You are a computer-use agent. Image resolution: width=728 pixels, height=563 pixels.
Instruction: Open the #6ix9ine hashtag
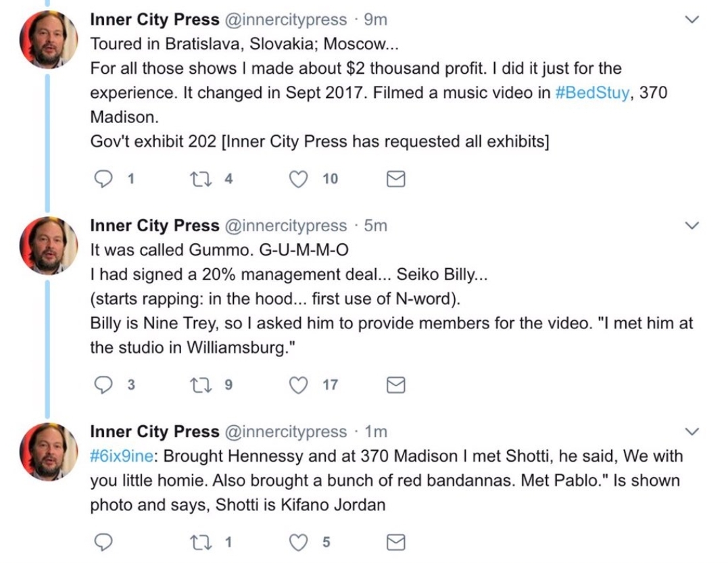(x=124, y=456)
